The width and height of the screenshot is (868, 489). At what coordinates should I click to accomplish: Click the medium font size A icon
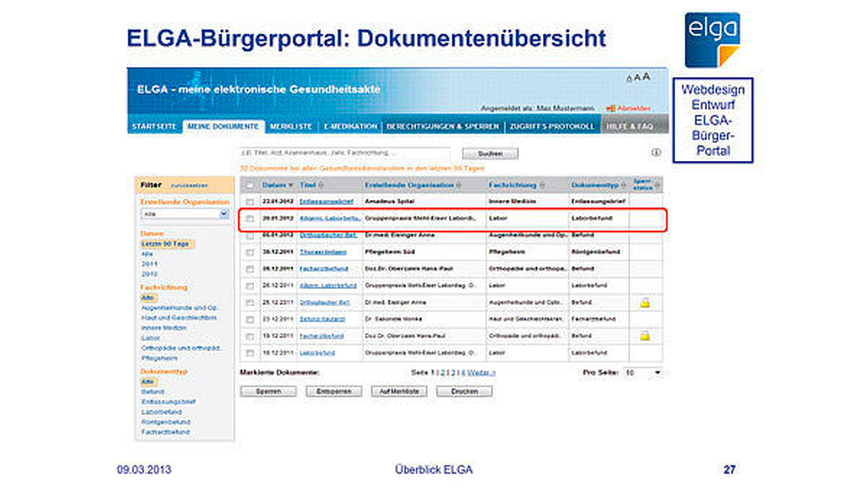637,78
